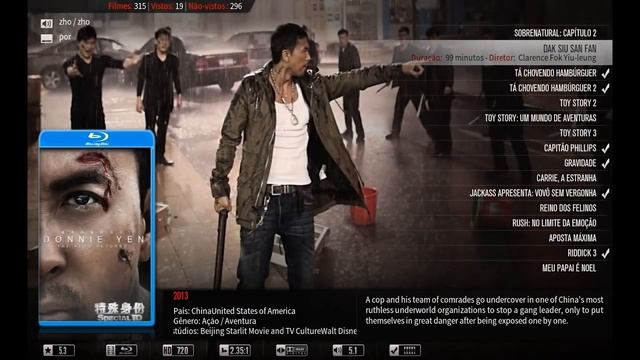
Task: Select Meu Papai é Noel
Action: 569,268
